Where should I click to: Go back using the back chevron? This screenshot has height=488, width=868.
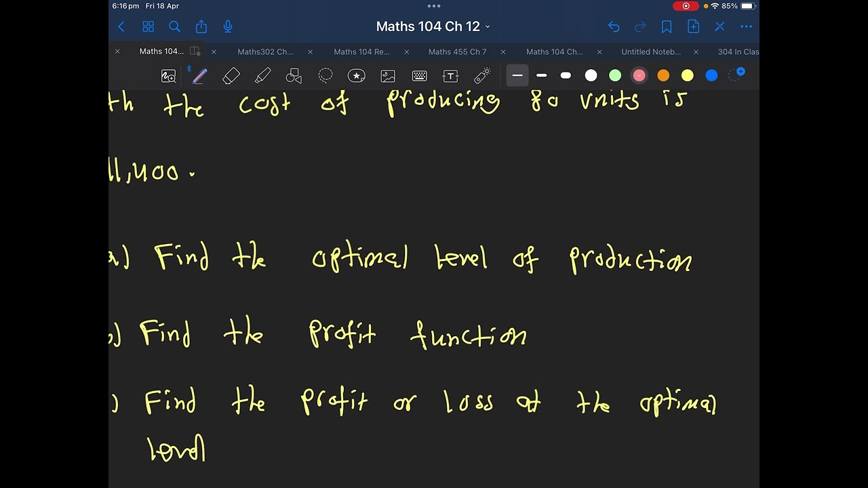121,26
